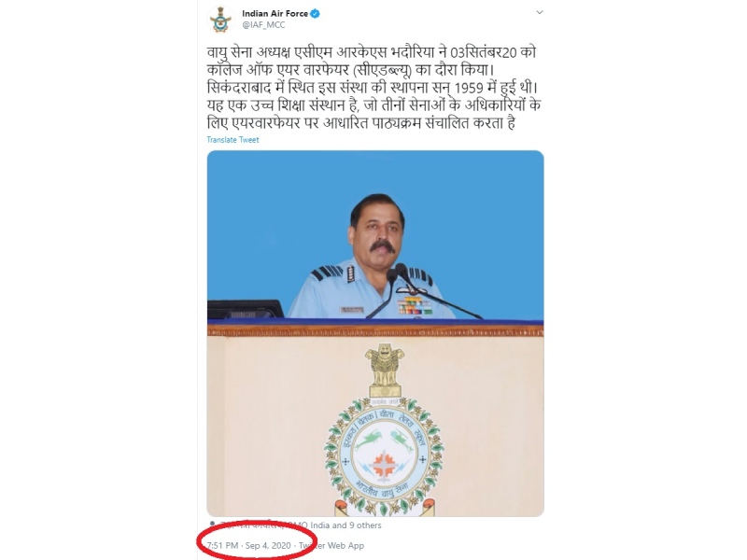Click the Ashoka lion emblem in photo

tap(384, 370)
